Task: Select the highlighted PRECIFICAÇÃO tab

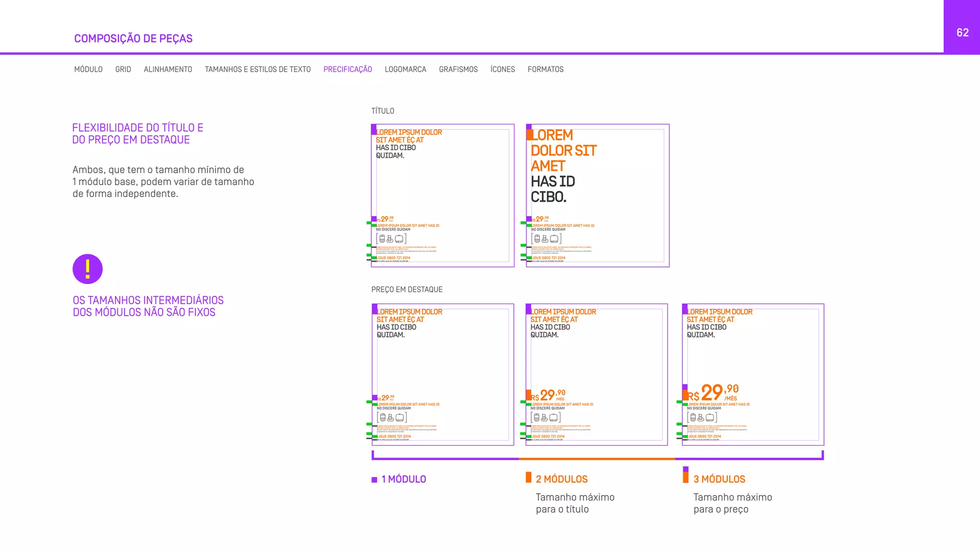Action: pyautogui.click(x=347, y=69)
